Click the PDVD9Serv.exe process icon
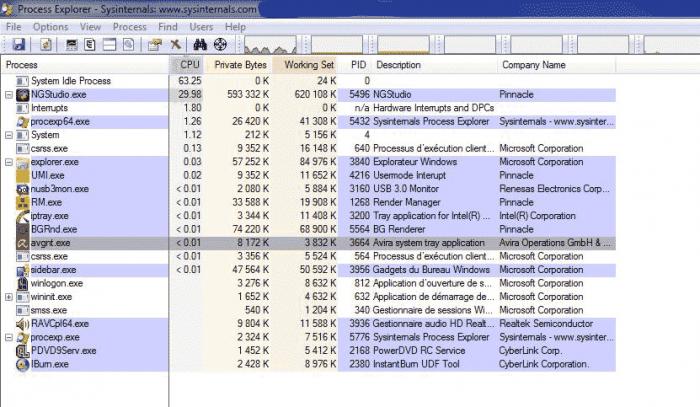Screen dimensions: 700x407 (x=22, y=351)
